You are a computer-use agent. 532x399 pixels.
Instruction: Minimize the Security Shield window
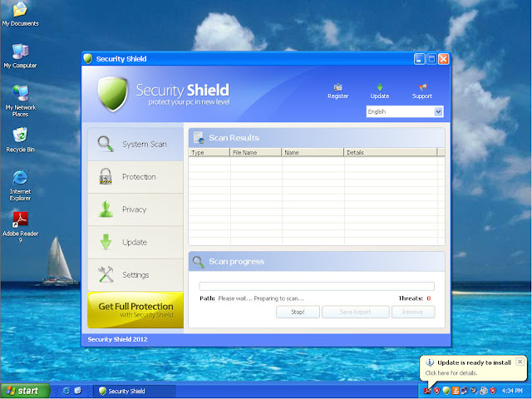(419, 59)
